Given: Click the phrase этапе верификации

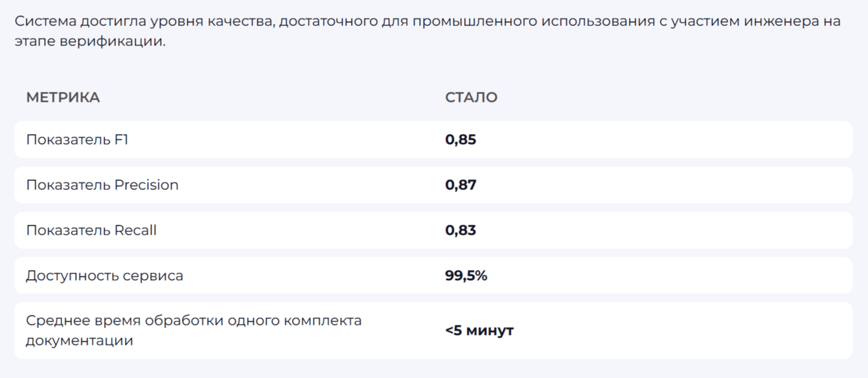Looking at the screenshot, I should [x=90, y=42].
